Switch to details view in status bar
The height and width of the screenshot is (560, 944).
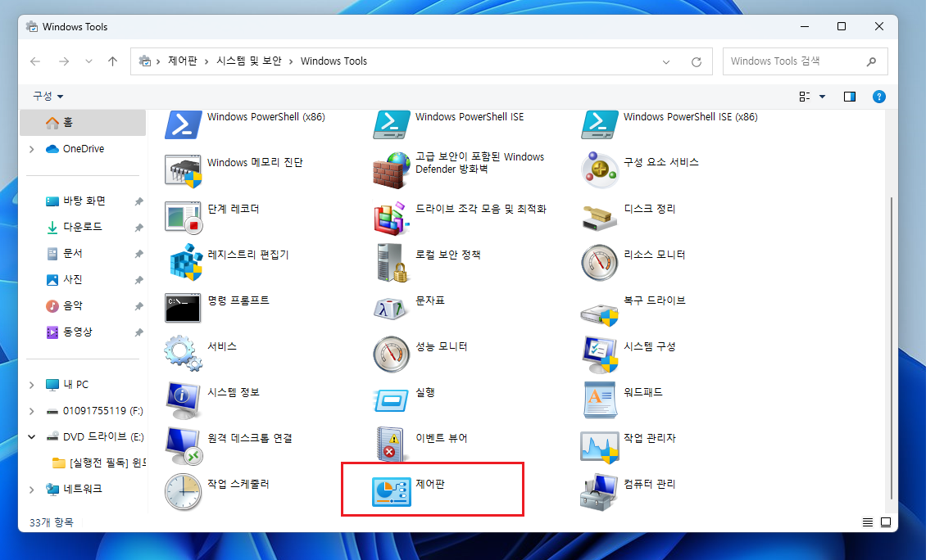pos(868,522)
